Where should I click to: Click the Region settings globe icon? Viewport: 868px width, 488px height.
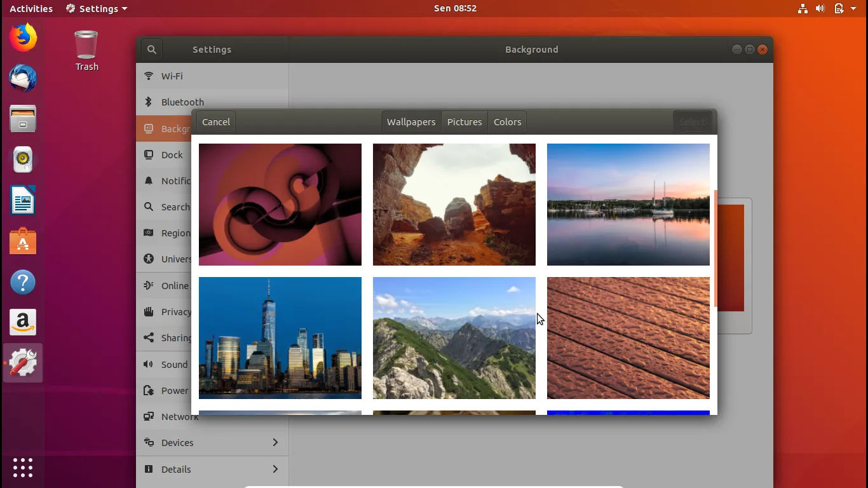(149, 233)
